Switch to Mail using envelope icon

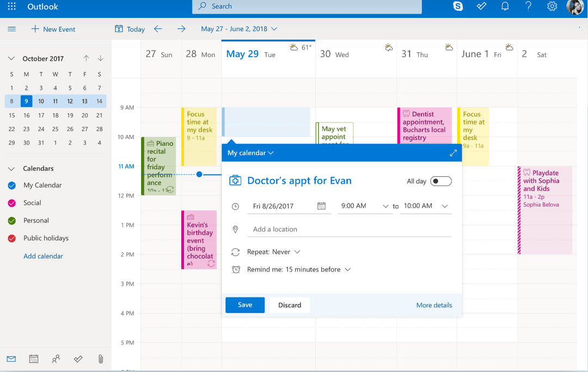point(11,359)
